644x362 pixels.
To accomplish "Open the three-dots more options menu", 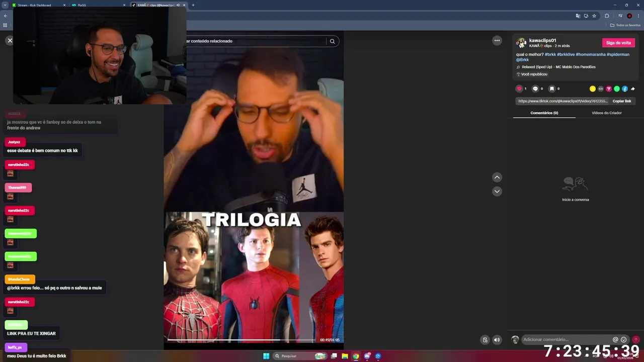I will (x=497, y=41).
